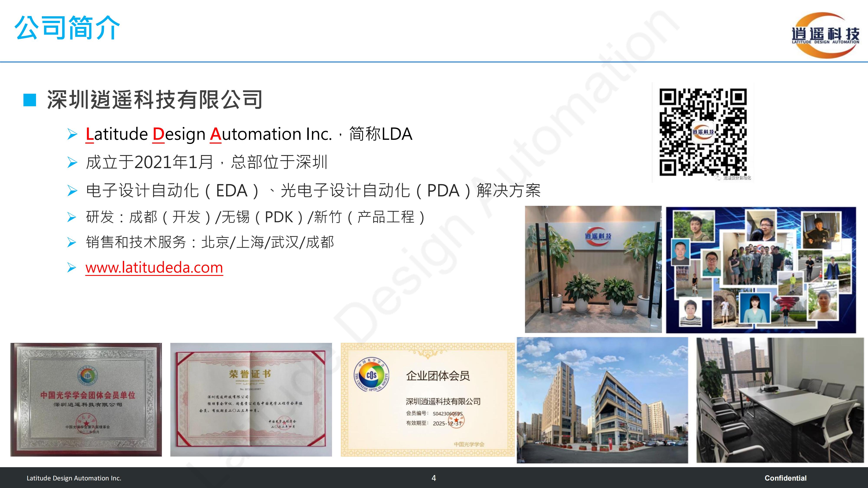Select the office reception lobby photo
The width and height of the screenshot is (868, 488).
pyautogui.click(x=593, y=269)
